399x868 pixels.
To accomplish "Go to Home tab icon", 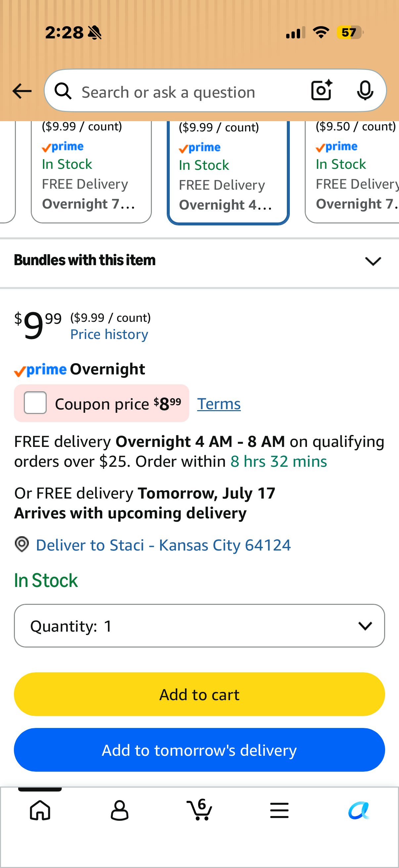I will coord(40,810).
